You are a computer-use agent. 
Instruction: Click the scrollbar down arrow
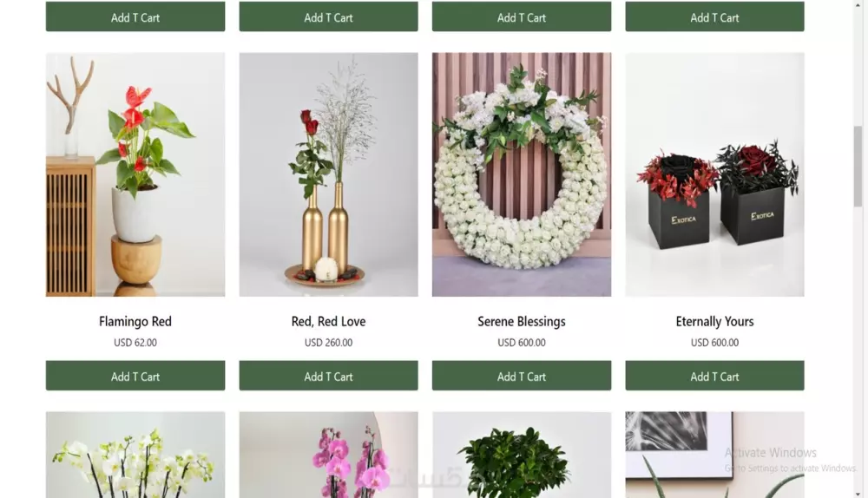858,494
